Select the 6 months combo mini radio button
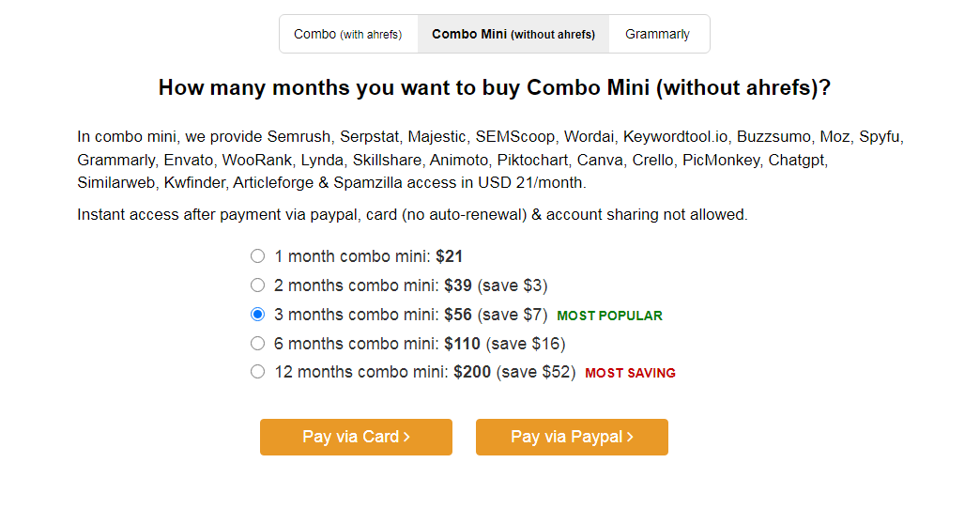980x509 pixels. (258, 344)
